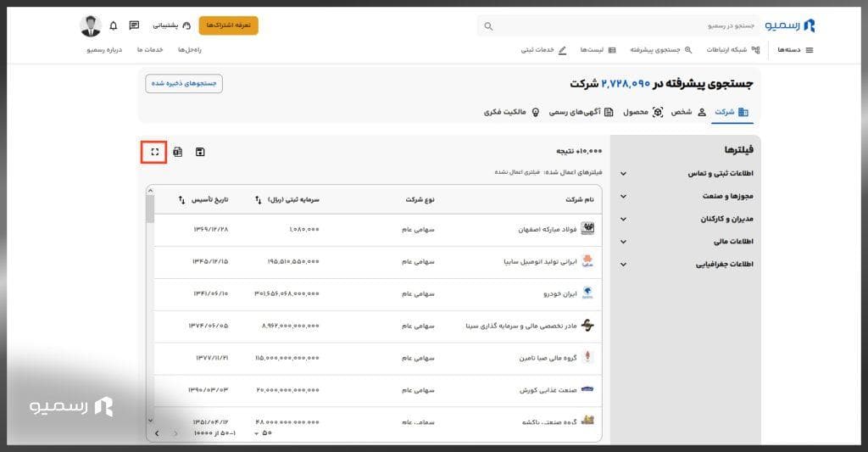This screenshot has width=868, height=452.
Task: Open company ایران خودرو
Action: (560, 293)
